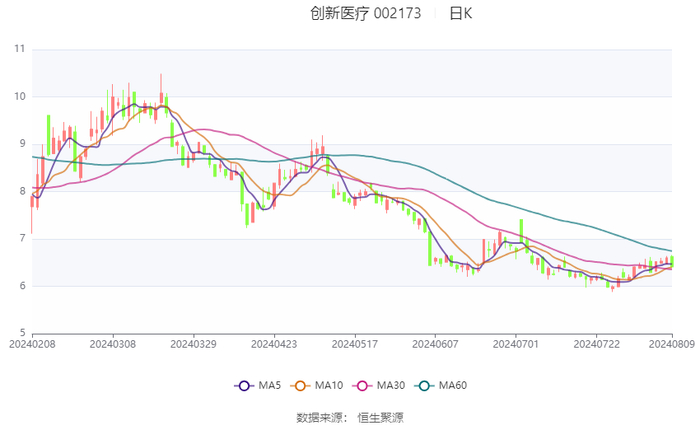Click the purple MA5 legend marker
Image resolution: width=700 pixels, height=426 pixels.
pos(243,386)
